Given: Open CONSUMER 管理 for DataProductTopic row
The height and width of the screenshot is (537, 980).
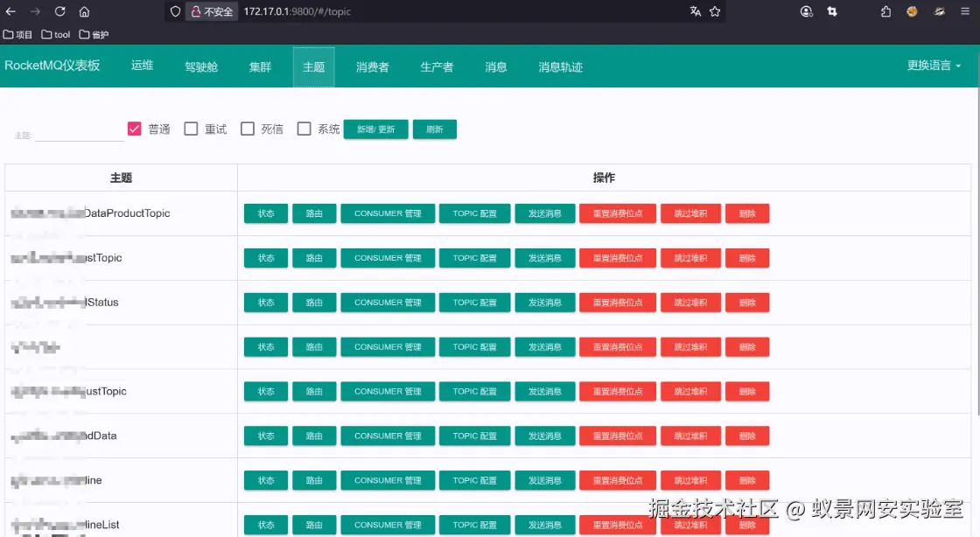Looking at the screenshot, I should 388,213.
